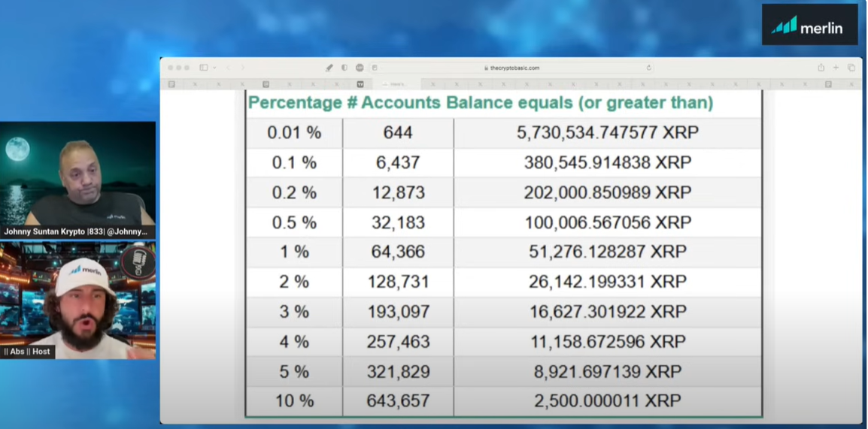Click the round extension icon beside shield
This screenshot has width=868, height=429.
point(360,68)
